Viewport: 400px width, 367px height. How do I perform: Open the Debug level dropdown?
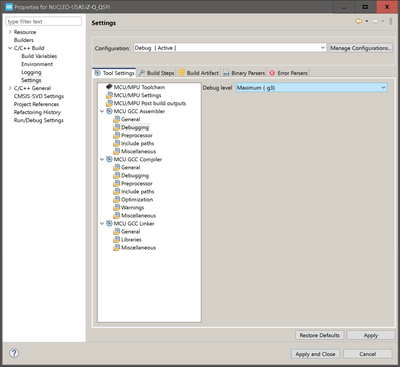click(x=312, y=88)
